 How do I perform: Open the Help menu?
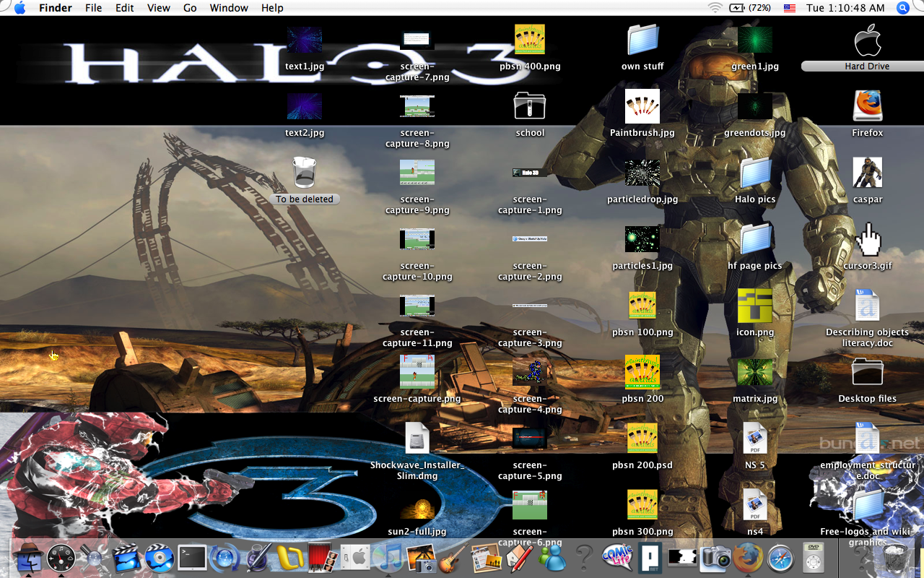272,8
